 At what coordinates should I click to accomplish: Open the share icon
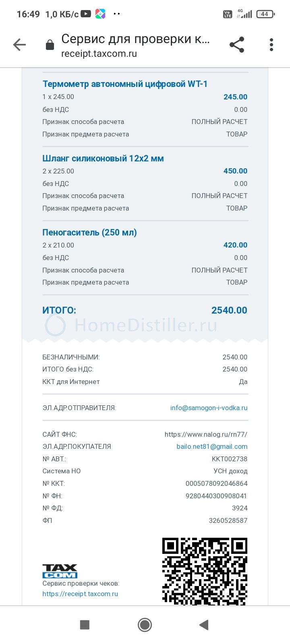point(237,45)
